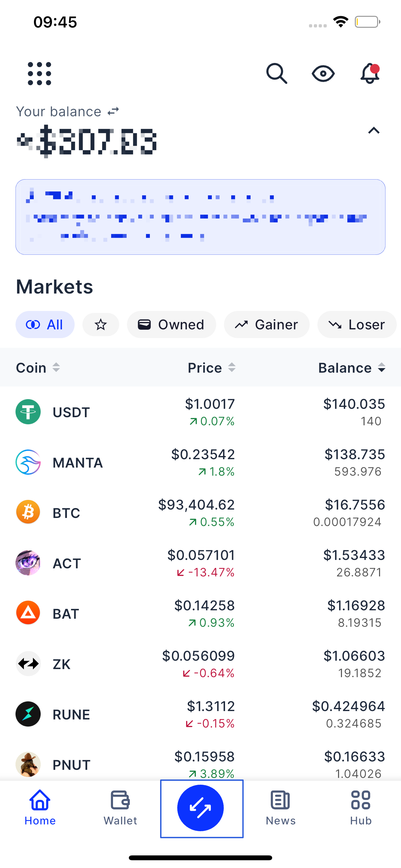Screen dimensions: 401x868
Task: Switch to the News tab
Action: click(x=280, y=808)
